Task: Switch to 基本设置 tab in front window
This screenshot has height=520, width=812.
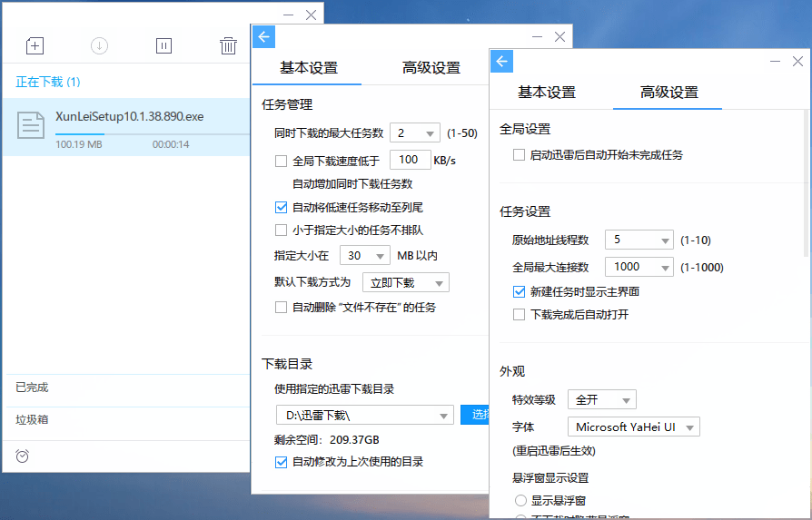Action: [x=547, y=93]
